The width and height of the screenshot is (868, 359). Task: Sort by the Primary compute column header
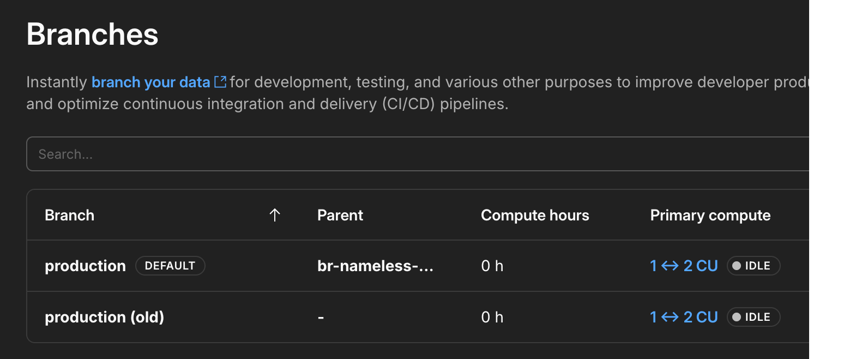(x=710, y=215)
